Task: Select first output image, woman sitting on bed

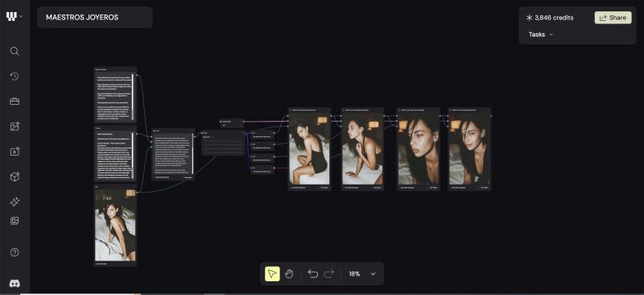Action: pos(309,148)
